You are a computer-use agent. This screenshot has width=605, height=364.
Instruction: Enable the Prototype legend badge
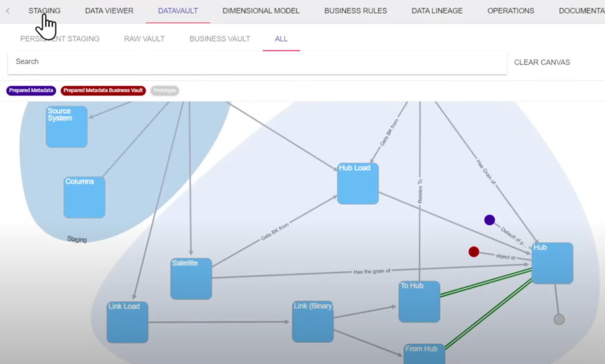click(164, 90)
